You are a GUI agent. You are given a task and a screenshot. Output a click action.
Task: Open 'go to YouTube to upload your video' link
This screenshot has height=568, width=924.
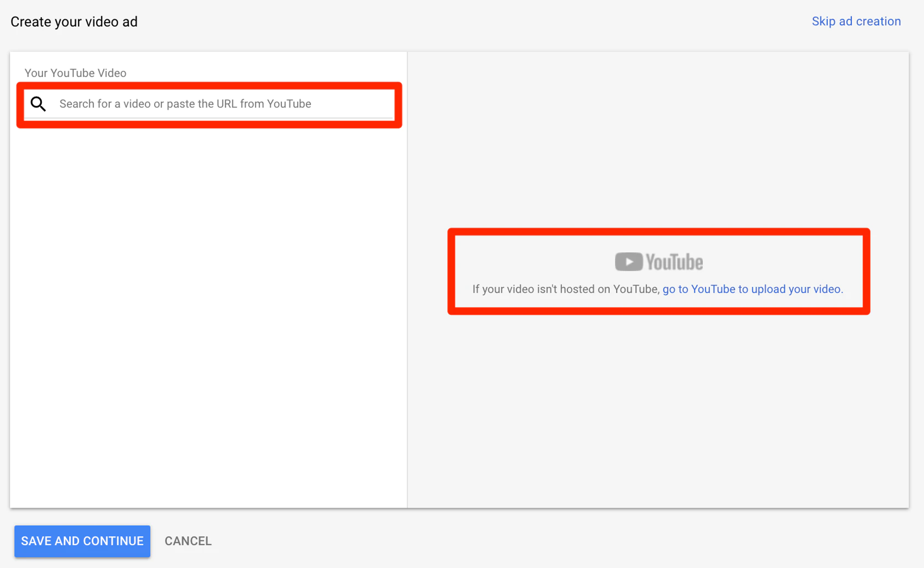(753, 289)
